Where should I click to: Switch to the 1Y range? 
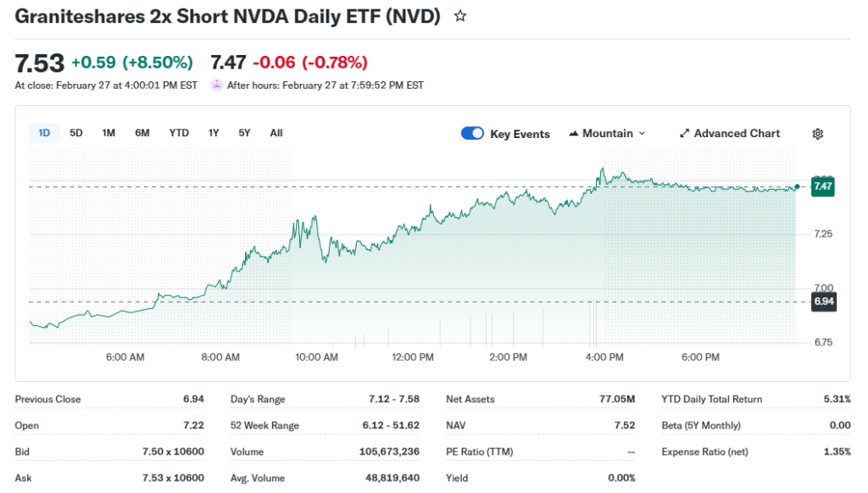[x=214, y=133]
